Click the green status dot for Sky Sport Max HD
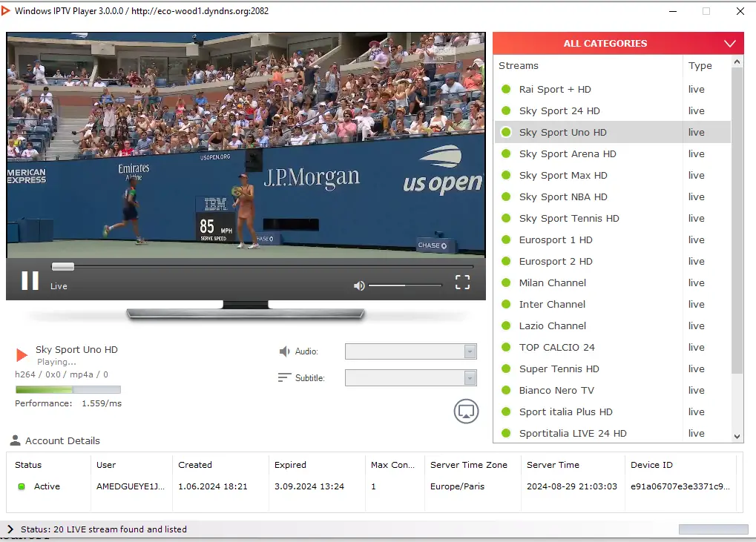This screenshot has width=756, height=542. 506,176
